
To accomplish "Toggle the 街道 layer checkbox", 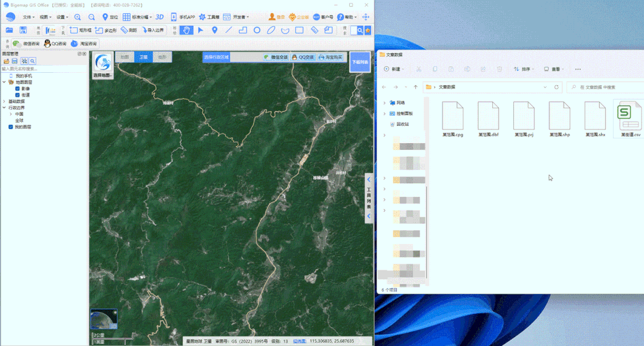I will (x=17, y=95).
